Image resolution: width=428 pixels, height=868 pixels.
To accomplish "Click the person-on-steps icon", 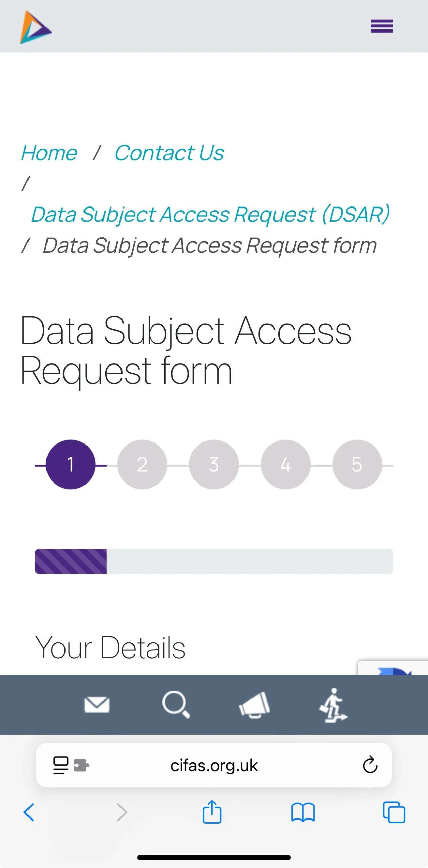I will pyautogui.click(x=333, y=705).
